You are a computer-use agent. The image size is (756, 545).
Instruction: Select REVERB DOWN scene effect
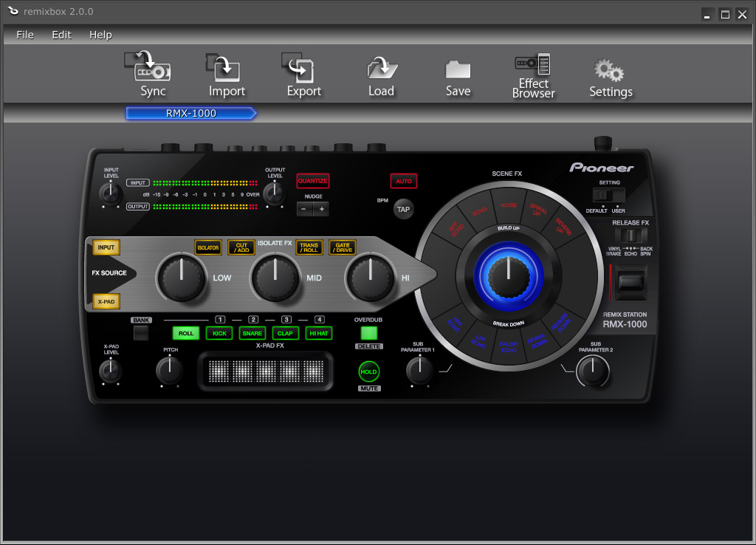click(561, 323)
